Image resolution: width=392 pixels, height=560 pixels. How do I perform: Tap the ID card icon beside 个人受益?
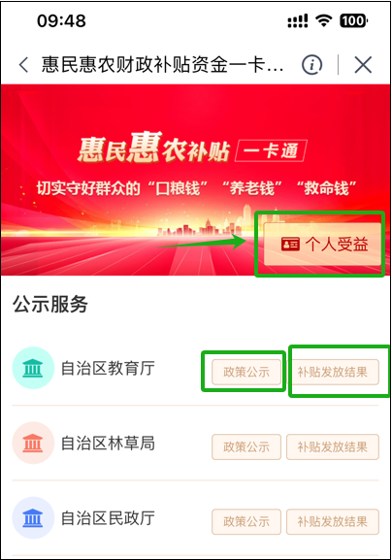(x=290, y=245)
